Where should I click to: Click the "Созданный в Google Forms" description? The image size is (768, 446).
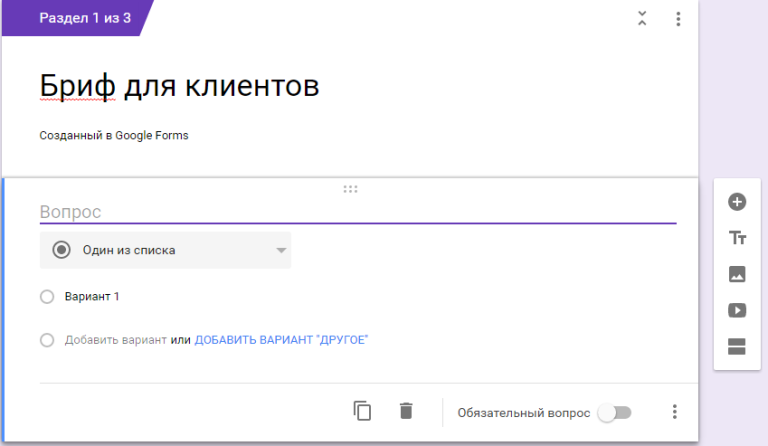pos(114,135)
